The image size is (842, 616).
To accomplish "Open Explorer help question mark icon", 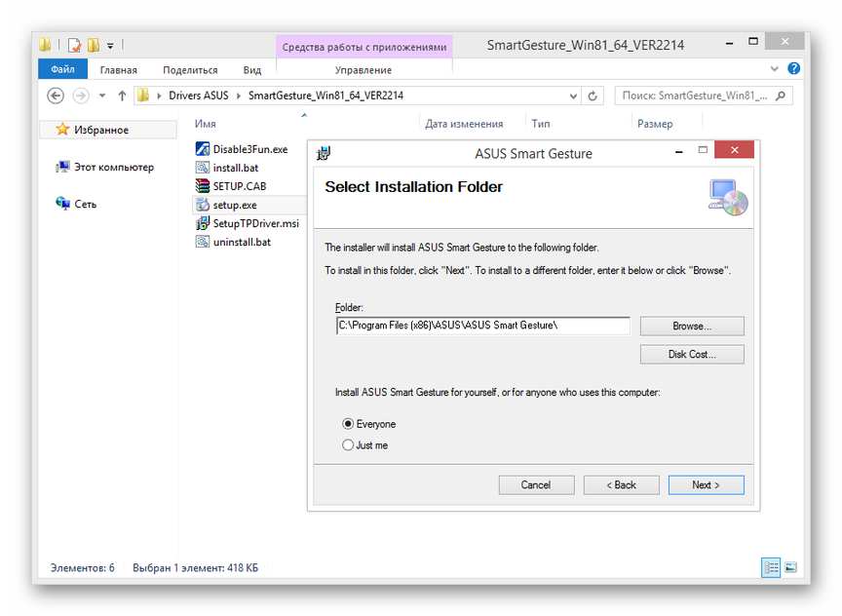I will 794,69.
